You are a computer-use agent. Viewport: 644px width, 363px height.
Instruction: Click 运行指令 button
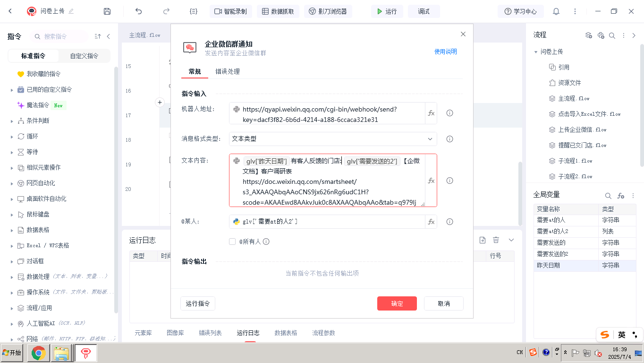point(198,303)
